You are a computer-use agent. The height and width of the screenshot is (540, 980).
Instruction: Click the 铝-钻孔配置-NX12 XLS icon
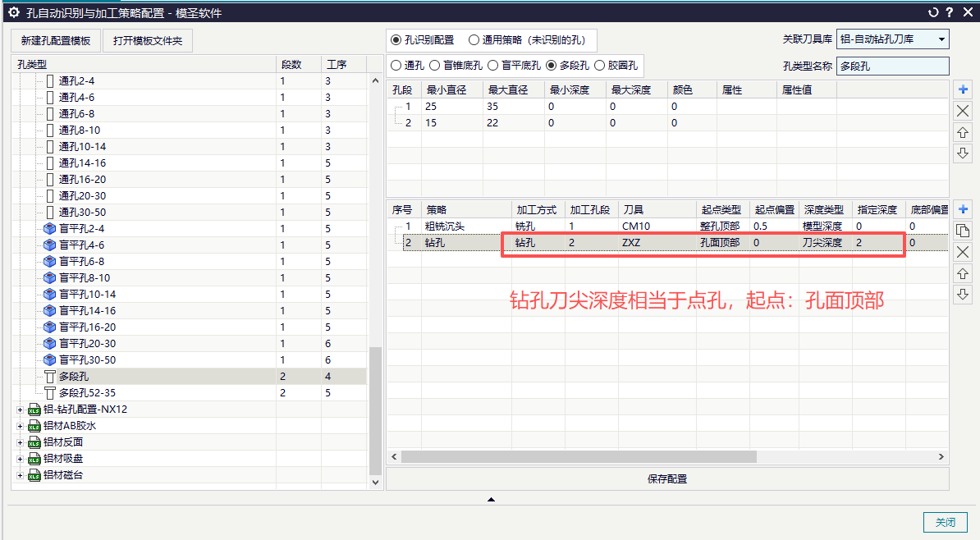[x=34, y=410]
